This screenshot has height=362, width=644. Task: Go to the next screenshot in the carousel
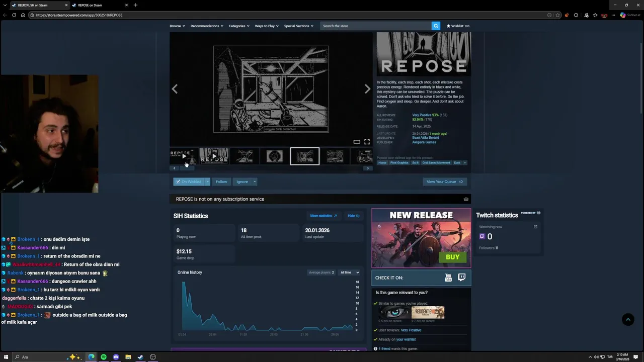367,89
